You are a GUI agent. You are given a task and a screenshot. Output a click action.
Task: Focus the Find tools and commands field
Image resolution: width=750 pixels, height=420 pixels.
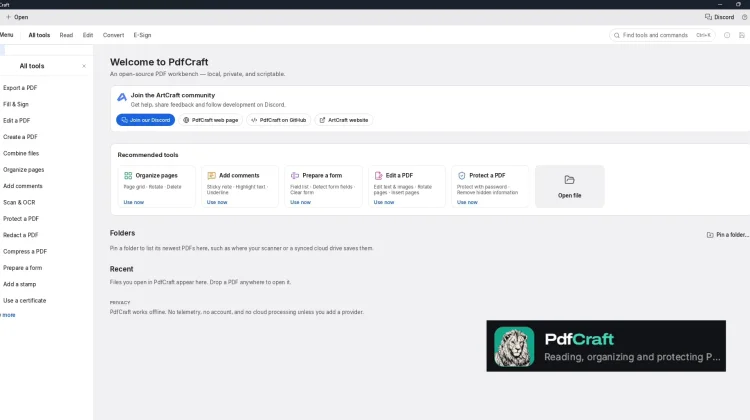tap(662, 35)
